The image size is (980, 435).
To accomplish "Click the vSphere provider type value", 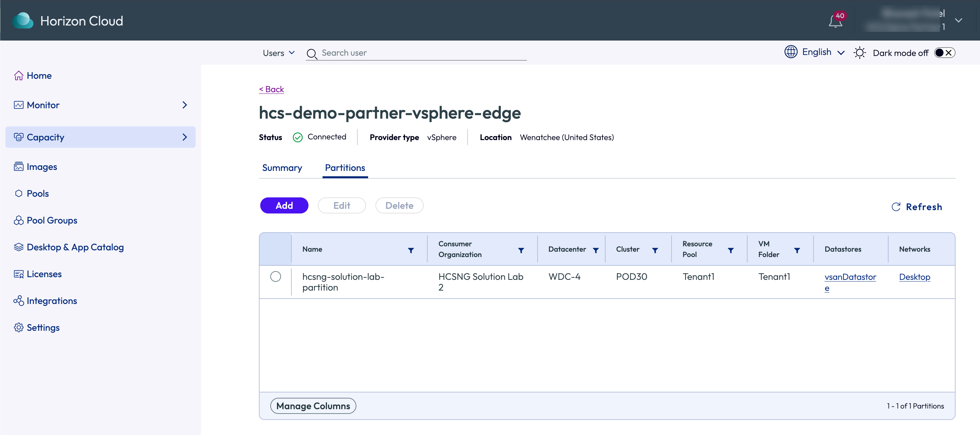I will coord(442,137).
